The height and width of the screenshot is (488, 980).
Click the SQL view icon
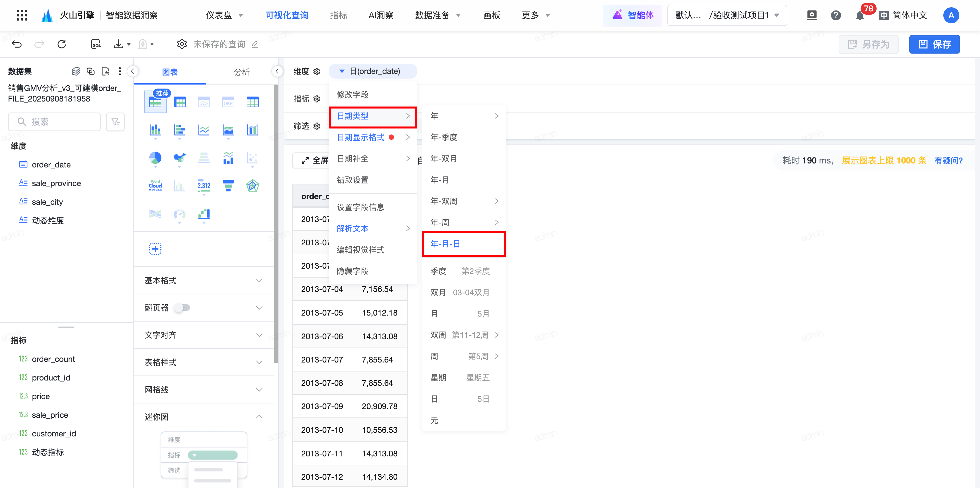click(x=96, y=44)
